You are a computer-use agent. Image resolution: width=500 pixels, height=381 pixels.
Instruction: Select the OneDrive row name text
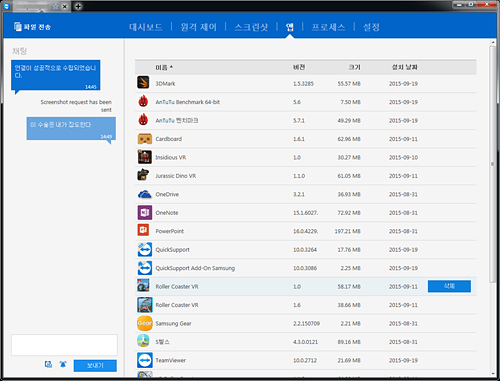pyautogui.click(x=167, y=194)
